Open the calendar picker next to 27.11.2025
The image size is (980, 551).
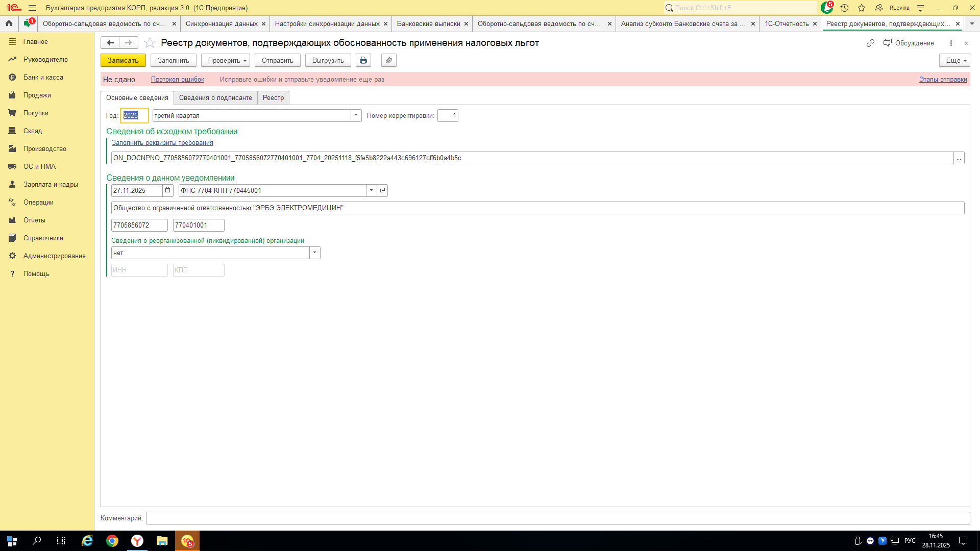pyautogui.click(x=167, y=190)
